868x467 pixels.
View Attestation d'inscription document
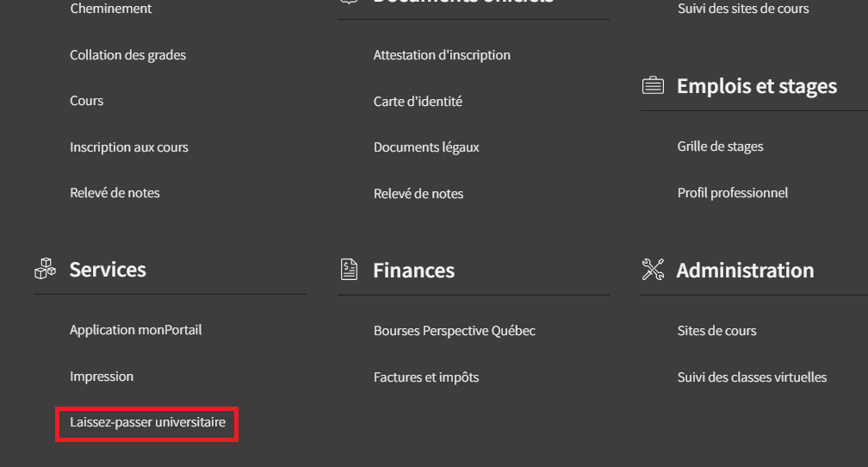coord(442,55)
